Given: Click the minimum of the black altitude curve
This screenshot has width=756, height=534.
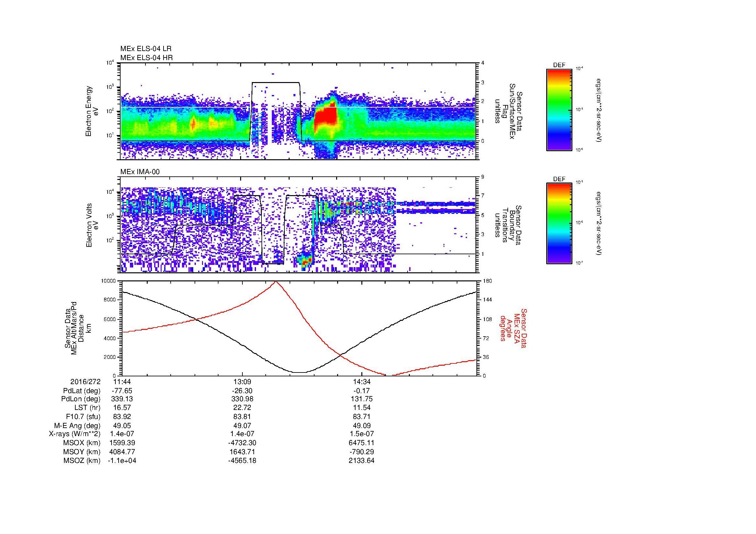Looking at the screenshot, I should click(300, 372).
